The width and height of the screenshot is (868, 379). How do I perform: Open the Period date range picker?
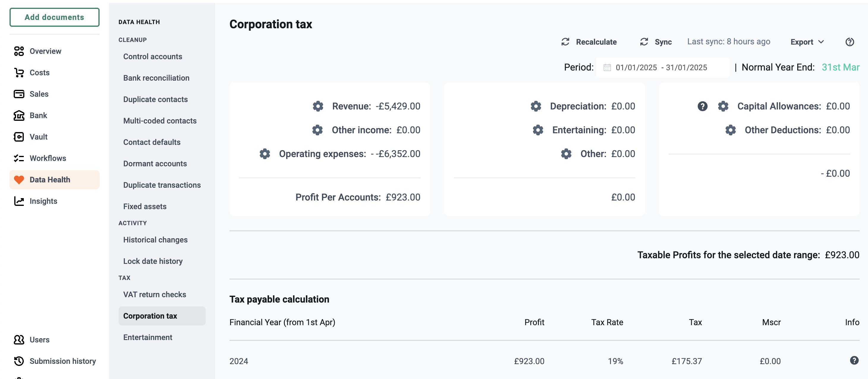point(663,68)
